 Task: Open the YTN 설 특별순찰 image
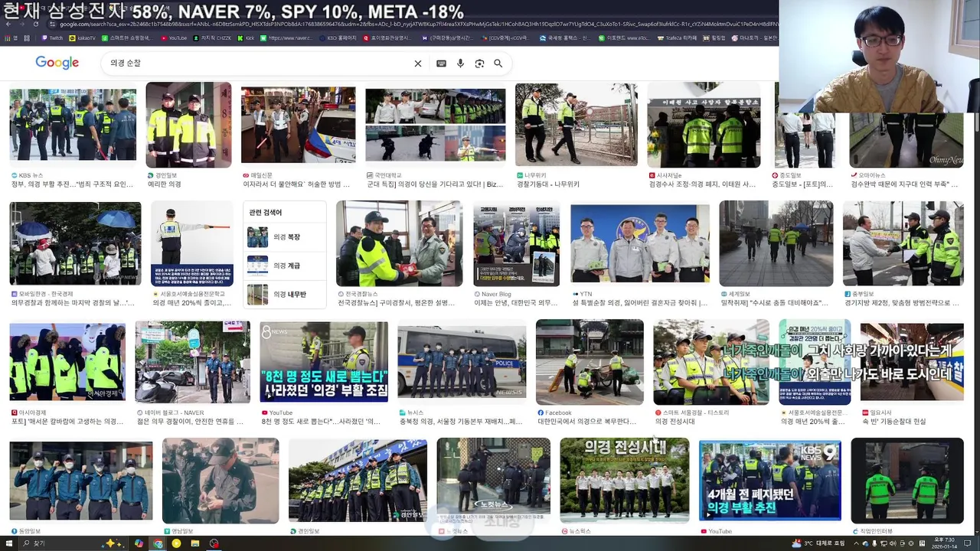coord(640,244)
